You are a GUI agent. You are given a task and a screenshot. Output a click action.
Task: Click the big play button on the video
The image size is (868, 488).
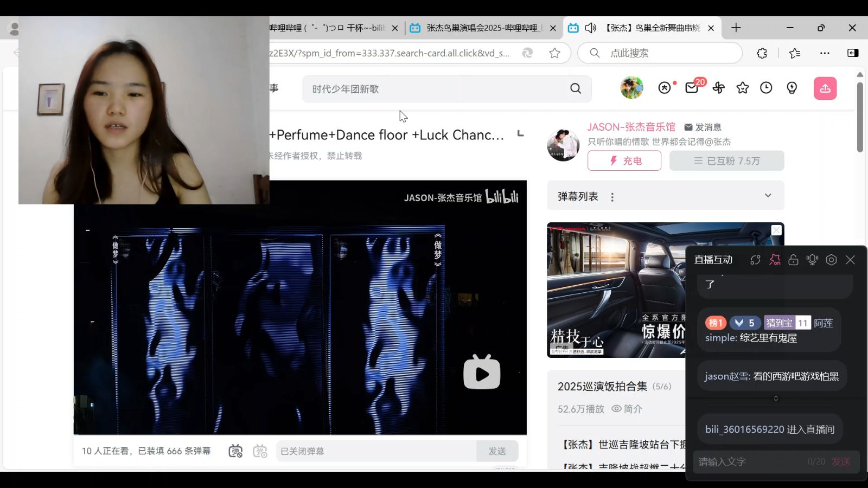tap(482, 373)
